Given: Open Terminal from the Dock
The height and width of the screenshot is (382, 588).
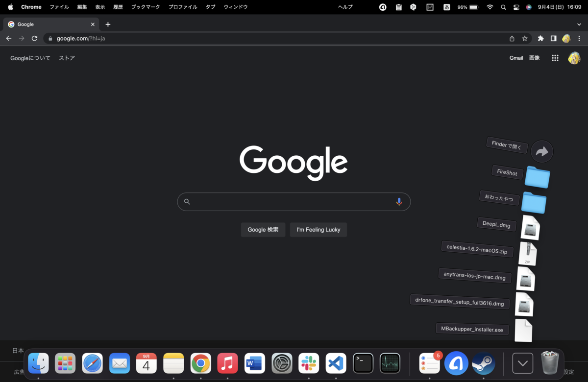Looking at the screenshot, I should pos(363,363).
